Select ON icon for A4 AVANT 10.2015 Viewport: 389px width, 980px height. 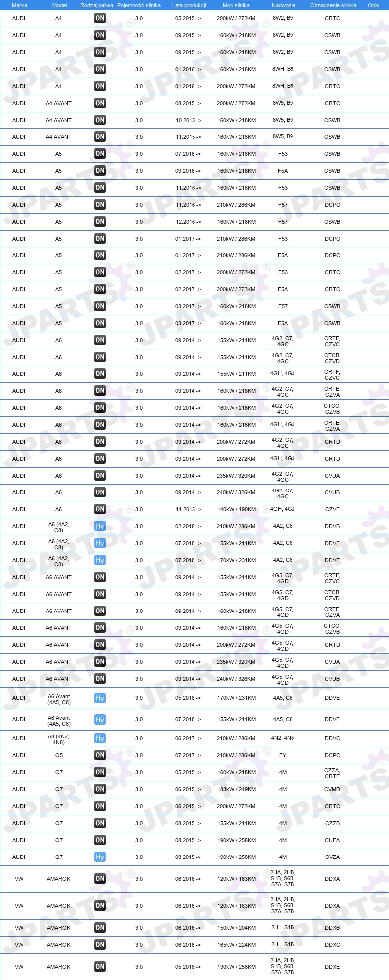point(100,120)
